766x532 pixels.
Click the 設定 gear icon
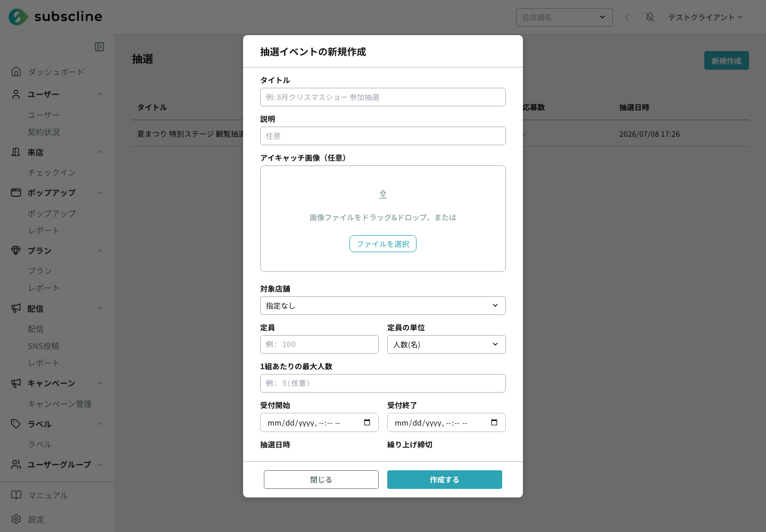click(16, 519)
